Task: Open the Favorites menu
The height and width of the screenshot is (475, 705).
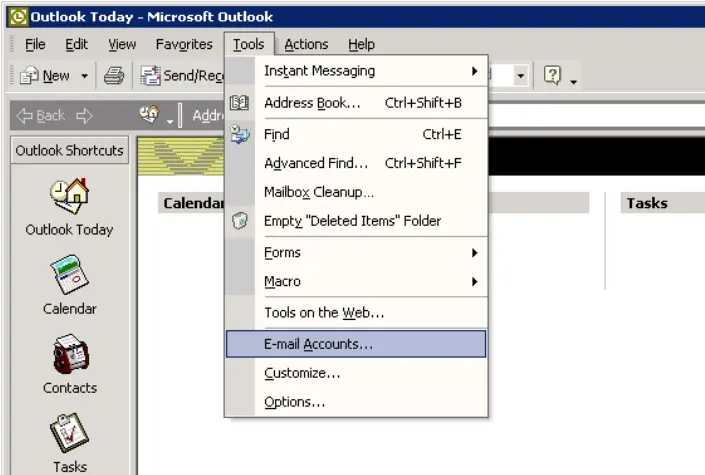Action: [184, 45]
